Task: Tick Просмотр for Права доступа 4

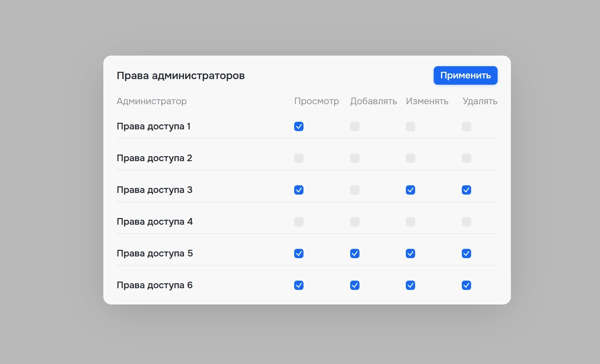Action: pos(299,222)
